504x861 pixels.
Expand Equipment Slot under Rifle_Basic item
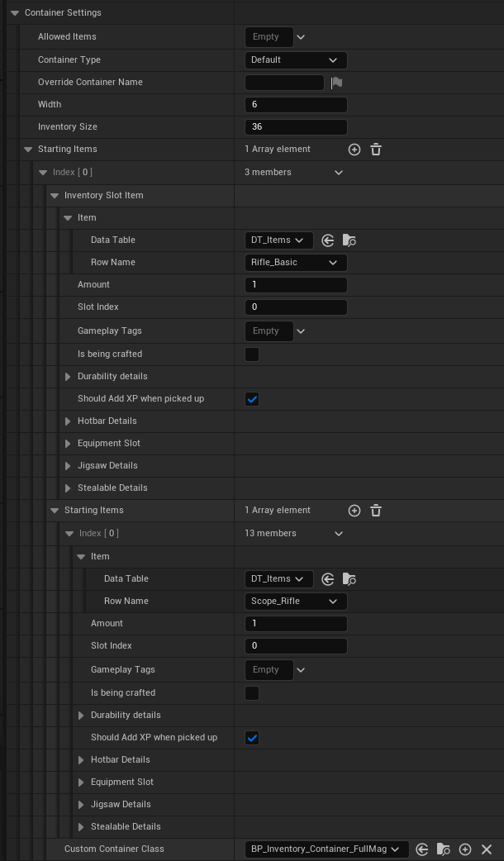pyautogui.click(x=68, y=444)
